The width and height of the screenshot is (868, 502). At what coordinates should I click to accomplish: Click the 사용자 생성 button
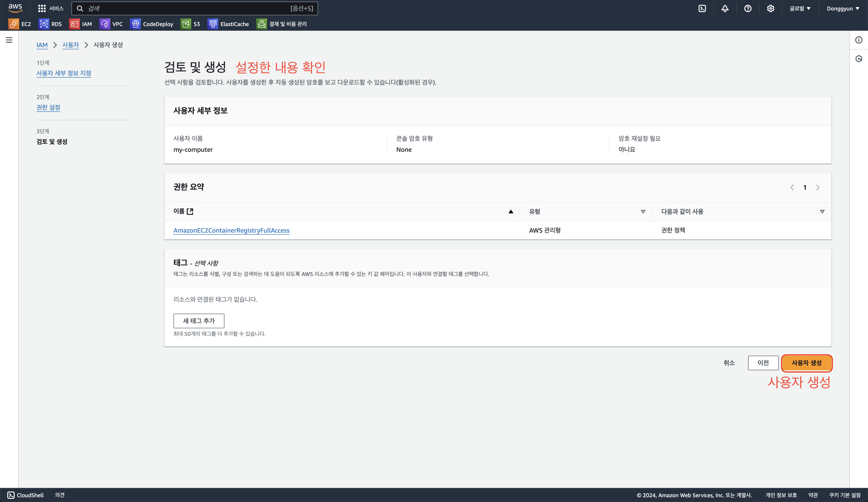pyautogui.click(x=806, y=363)
